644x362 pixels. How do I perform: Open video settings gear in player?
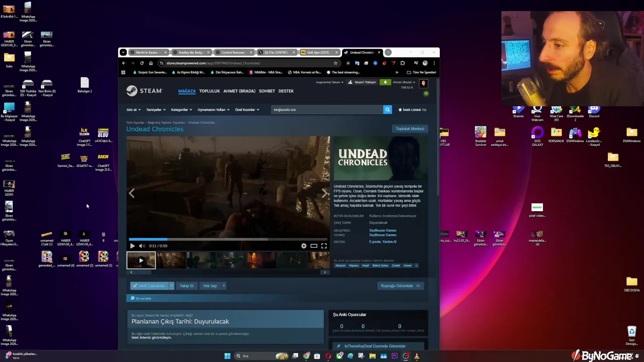(x=303, y=246)
